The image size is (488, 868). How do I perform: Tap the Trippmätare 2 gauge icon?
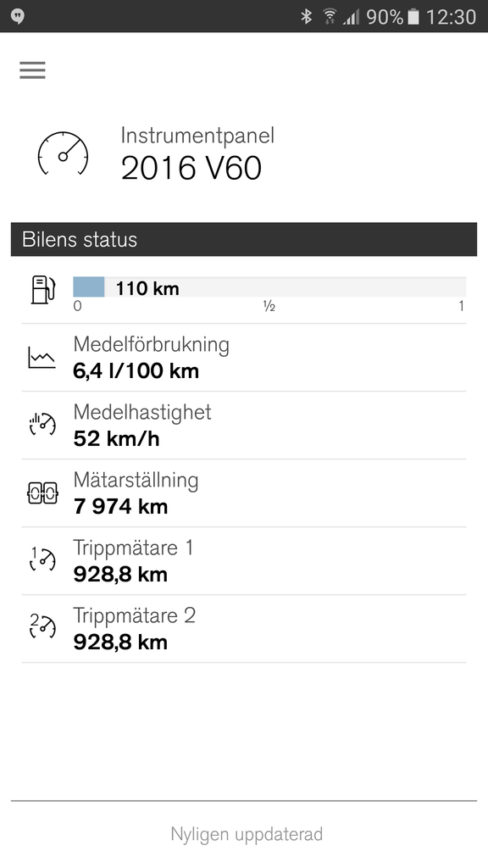pyautogui.click(x=42, y=627)
